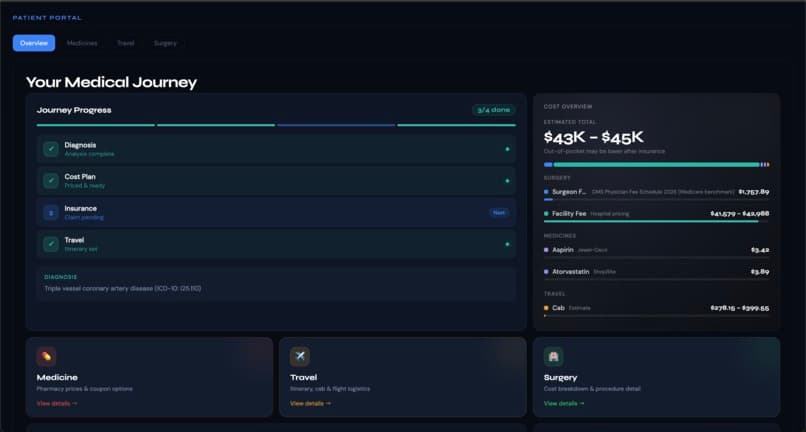Viewport: 806px width, 432px height.
Task: Open the Overview tab
Action: 34,43
